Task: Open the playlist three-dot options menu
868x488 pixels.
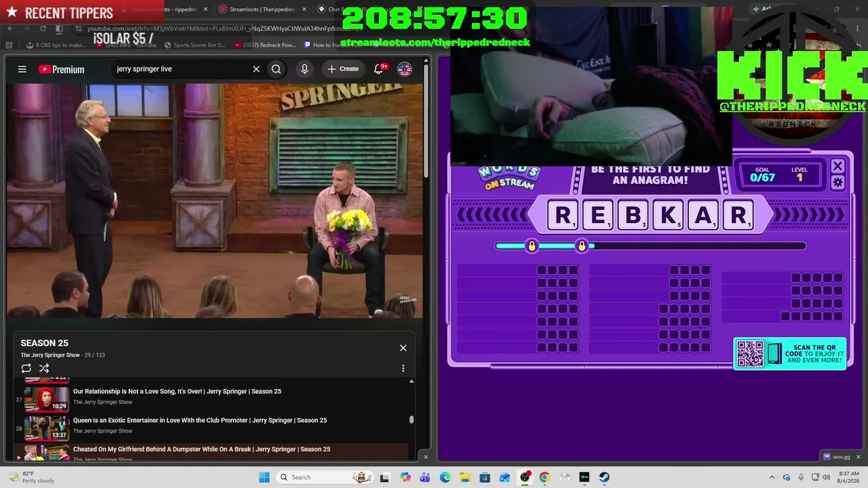Action: (403, 368)
